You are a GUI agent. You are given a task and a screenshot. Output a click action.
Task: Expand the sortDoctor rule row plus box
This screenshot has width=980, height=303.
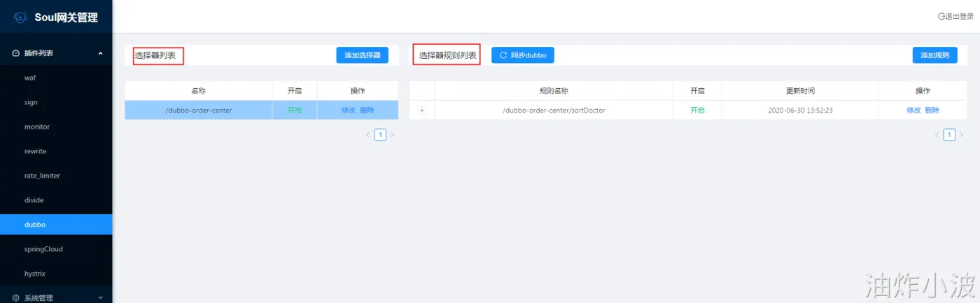coord(421,111)
